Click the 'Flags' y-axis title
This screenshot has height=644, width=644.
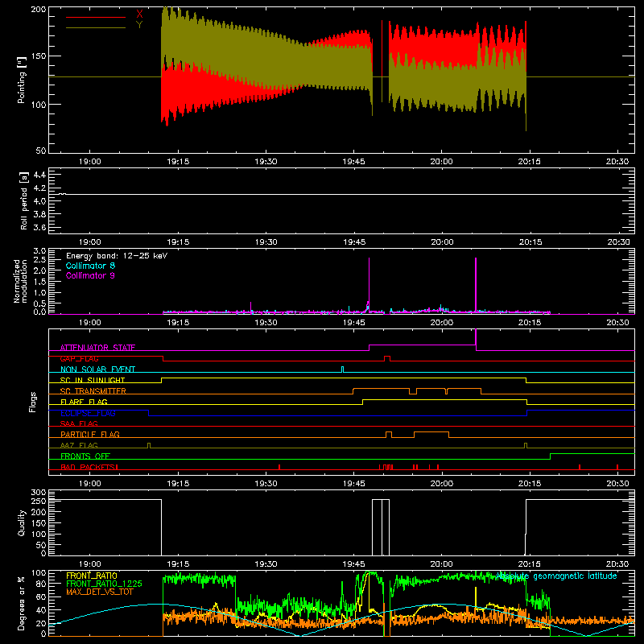point(33,402)
